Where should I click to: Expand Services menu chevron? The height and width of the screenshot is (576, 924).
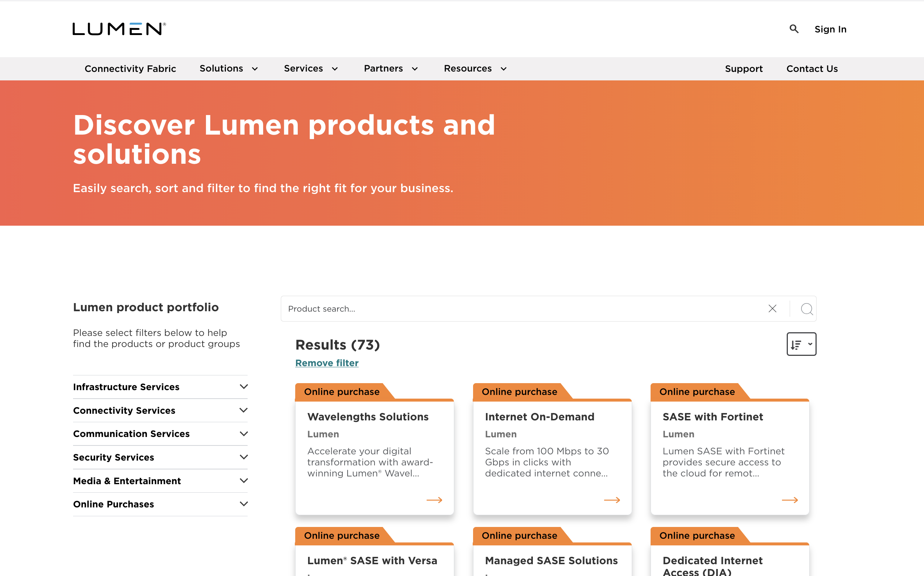pos(335,69)
